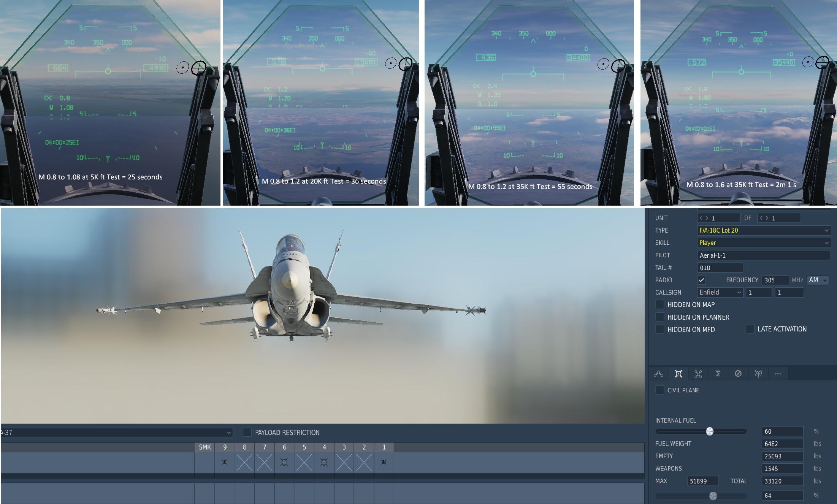Open the Triggered Actions tab icon
Screen dimensions: 837x504
[698, 374]
